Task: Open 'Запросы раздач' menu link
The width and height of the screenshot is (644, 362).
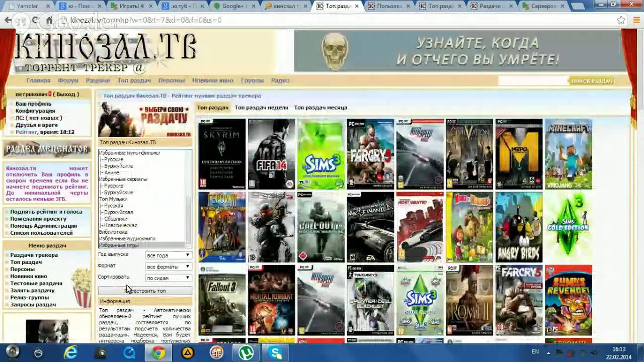Action: point(33,304)
